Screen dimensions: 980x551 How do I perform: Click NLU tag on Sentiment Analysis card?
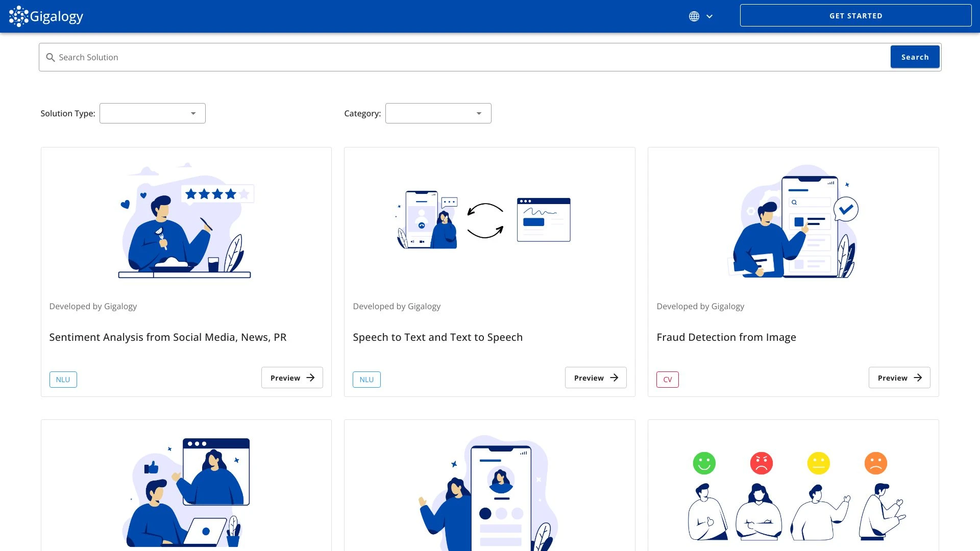pyautogui.click(x=63, y=380)
